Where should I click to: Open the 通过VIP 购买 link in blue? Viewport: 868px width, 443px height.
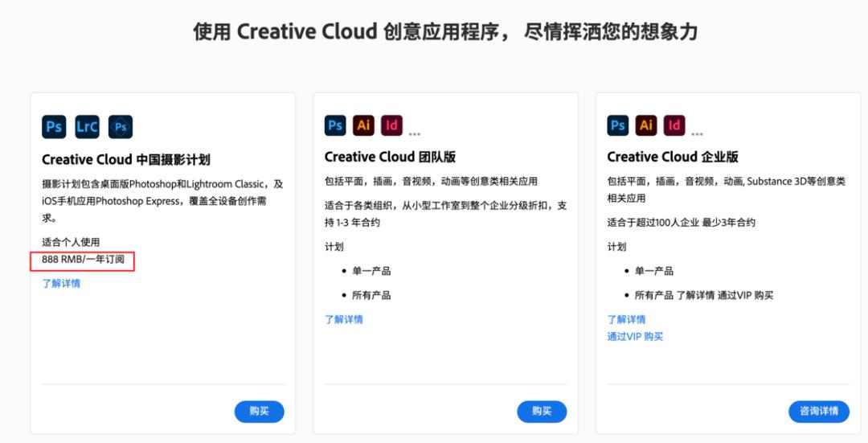[x=635, y=336]
